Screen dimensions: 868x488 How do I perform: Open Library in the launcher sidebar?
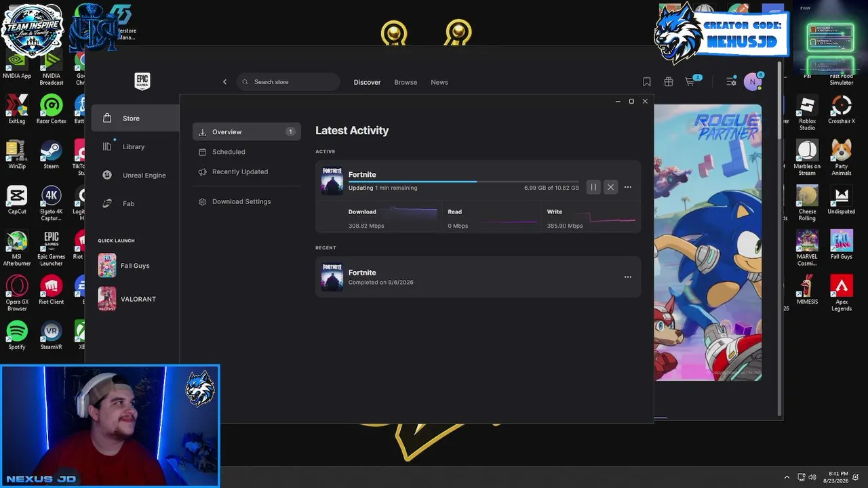pos(135,146)
